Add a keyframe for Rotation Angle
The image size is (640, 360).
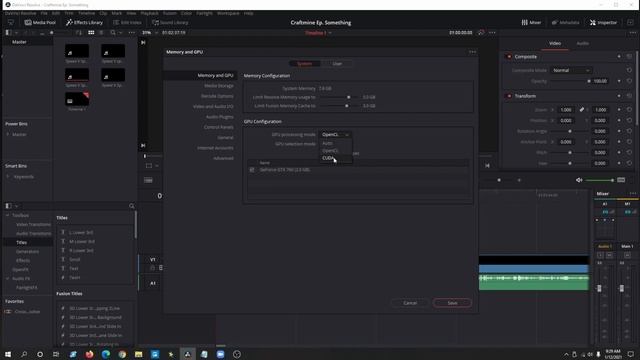619,131
